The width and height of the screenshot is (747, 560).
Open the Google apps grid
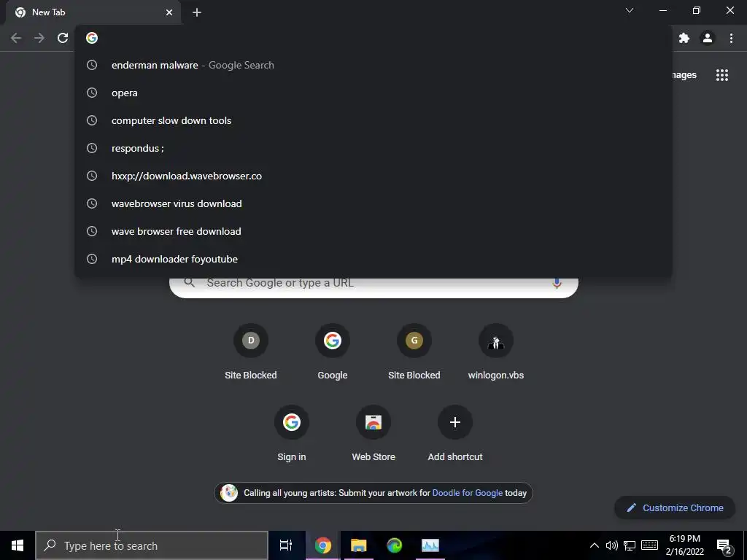coord(721,75)
